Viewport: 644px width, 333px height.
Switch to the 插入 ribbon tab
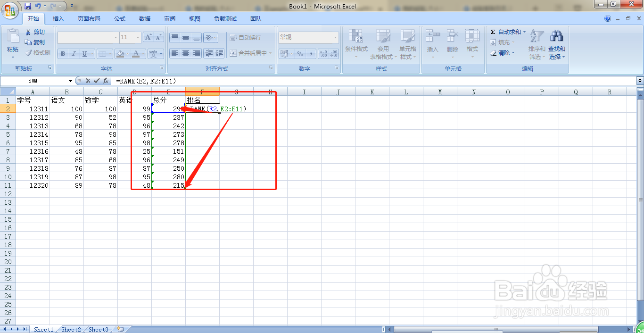(58, 18)
